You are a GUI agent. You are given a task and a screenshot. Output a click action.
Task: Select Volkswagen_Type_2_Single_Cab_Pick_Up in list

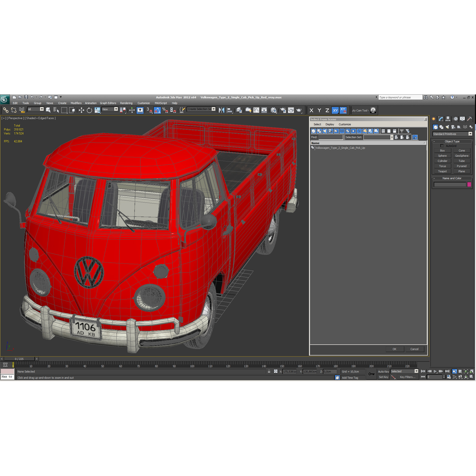(340, 148)
